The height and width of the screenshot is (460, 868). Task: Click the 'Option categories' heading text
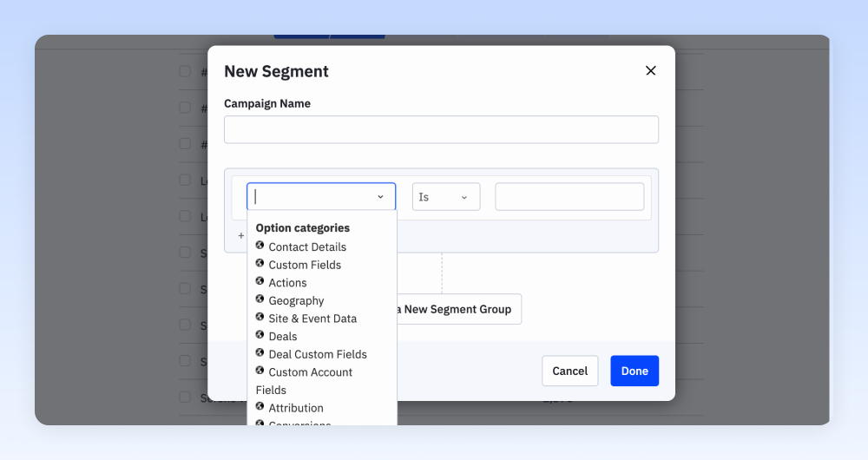click(302, 228)
